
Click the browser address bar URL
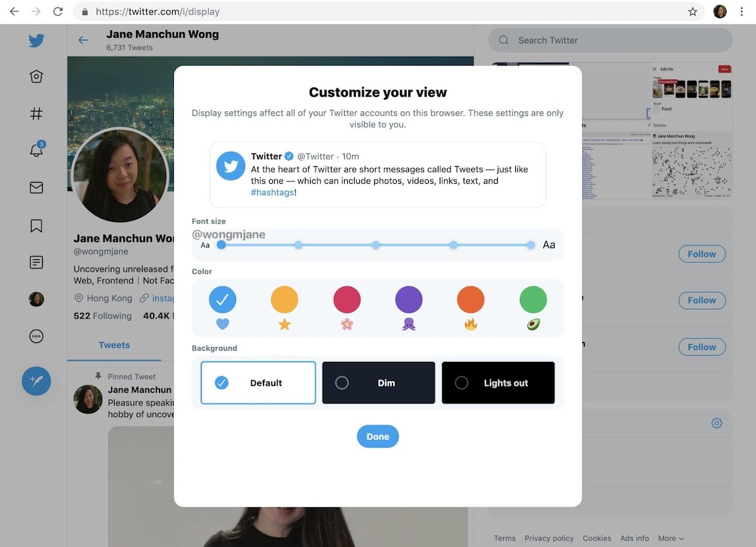157,11
